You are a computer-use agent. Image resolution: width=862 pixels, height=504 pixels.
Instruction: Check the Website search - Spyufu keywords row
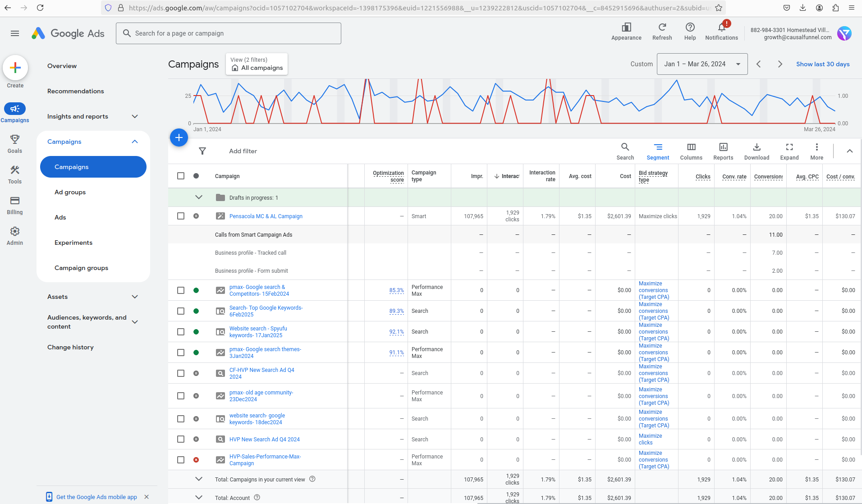tap(181, 332)
